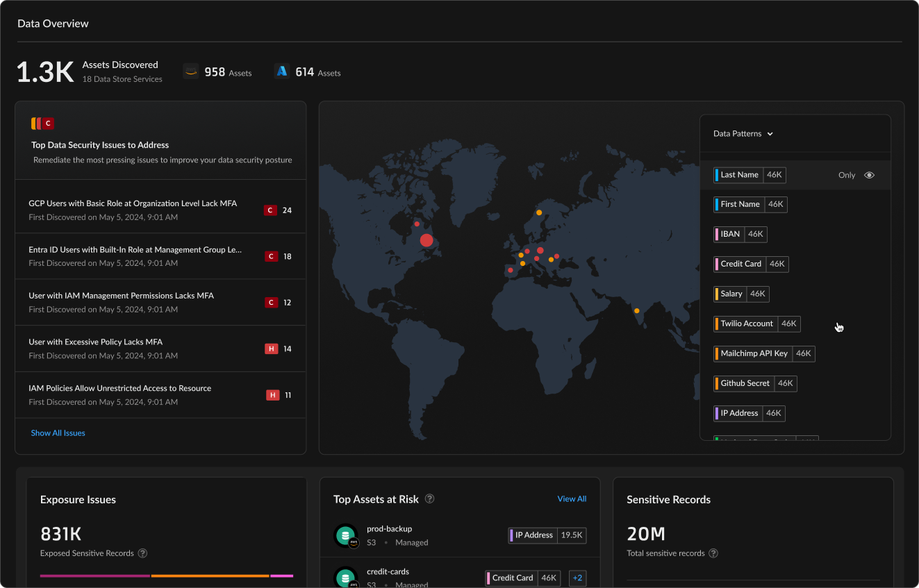Click the 20M sensitive records value
This screenshot has width=919, height=588.
point(646,534)
